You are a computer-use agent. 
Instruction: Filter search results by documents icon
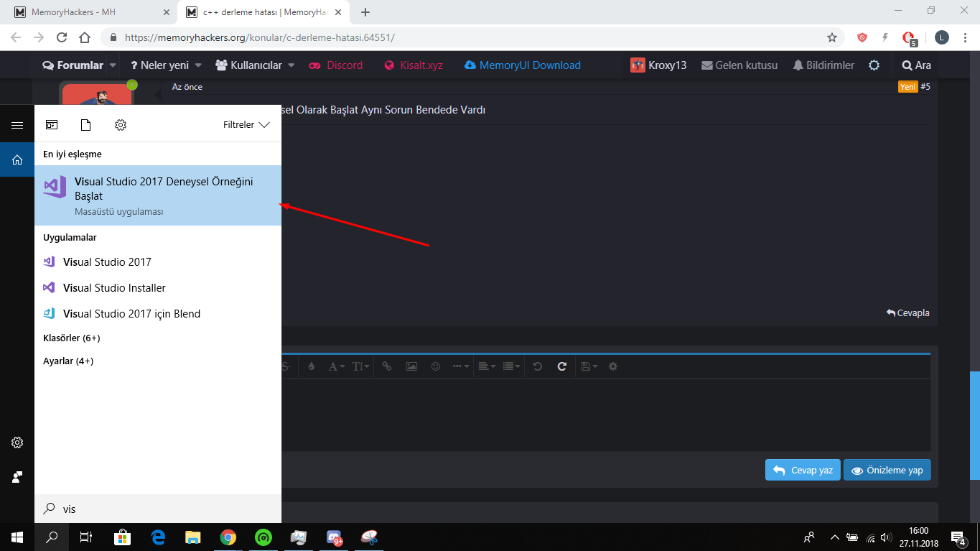tap(86, 125)
